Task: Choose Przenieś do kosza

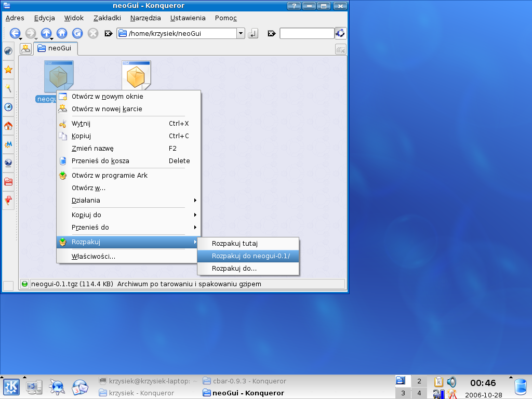Action: 129,161
